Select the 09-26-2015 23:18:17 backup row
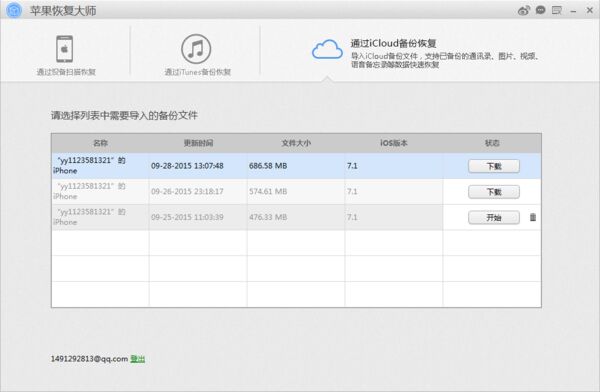 (x=296, y=191)
